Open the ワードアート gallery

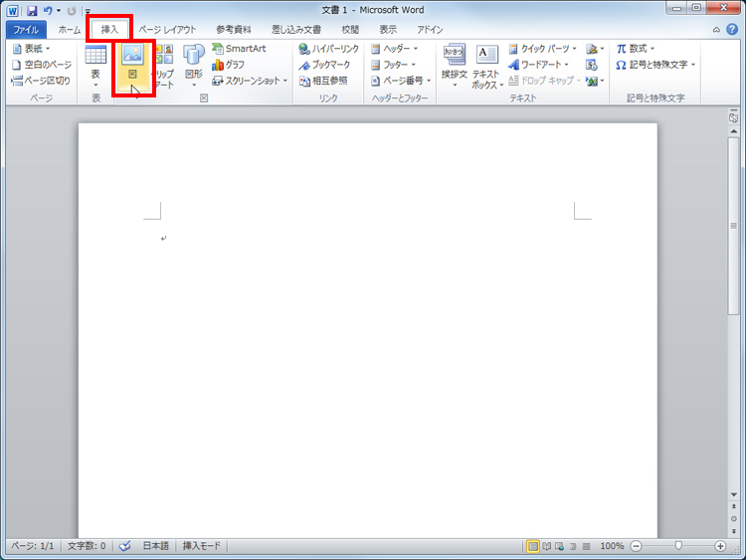pos(538,65)
